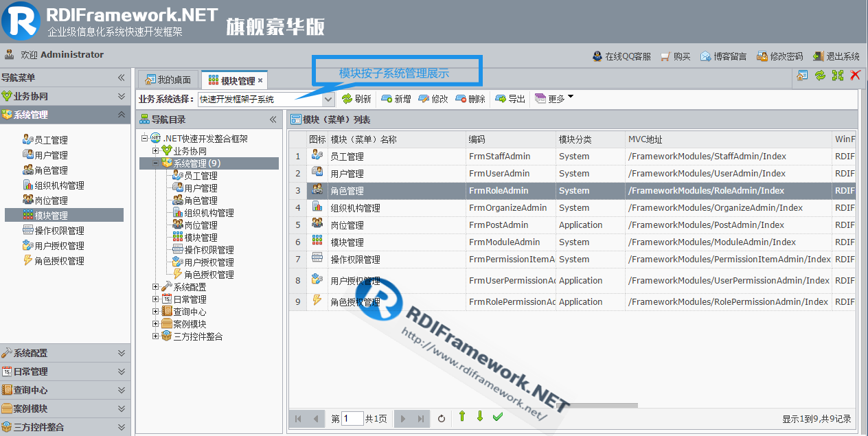This screenshot has width=868, height=436.
Task: Open the 购买 purchase link
Action: point(675,56)
